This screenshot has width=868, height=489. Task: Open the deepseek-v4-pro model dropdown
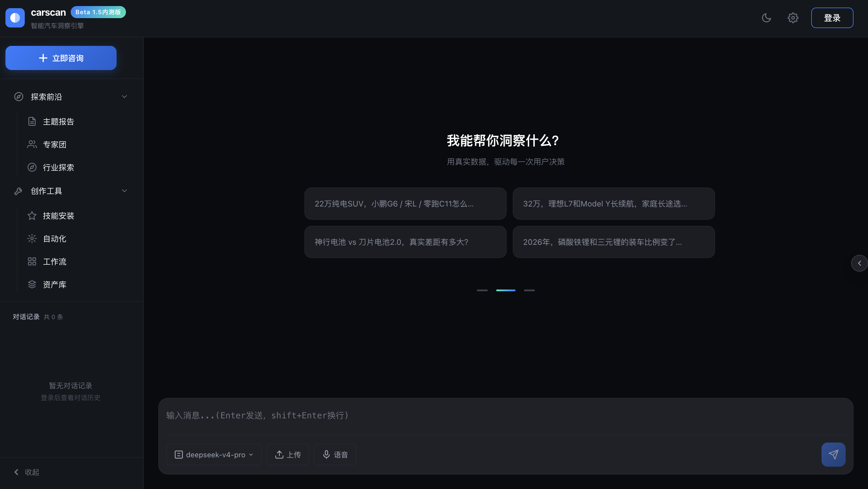pos(214,455)
